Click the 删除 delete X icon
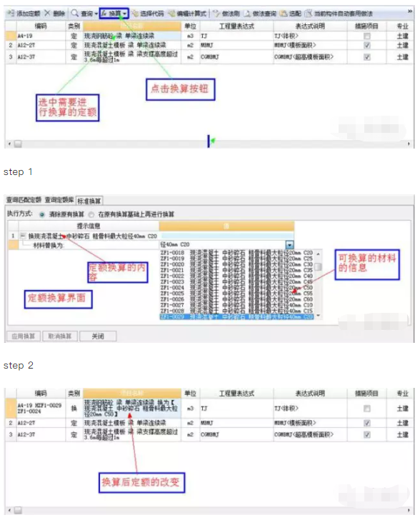420x525 pixels. coord(47,14)
